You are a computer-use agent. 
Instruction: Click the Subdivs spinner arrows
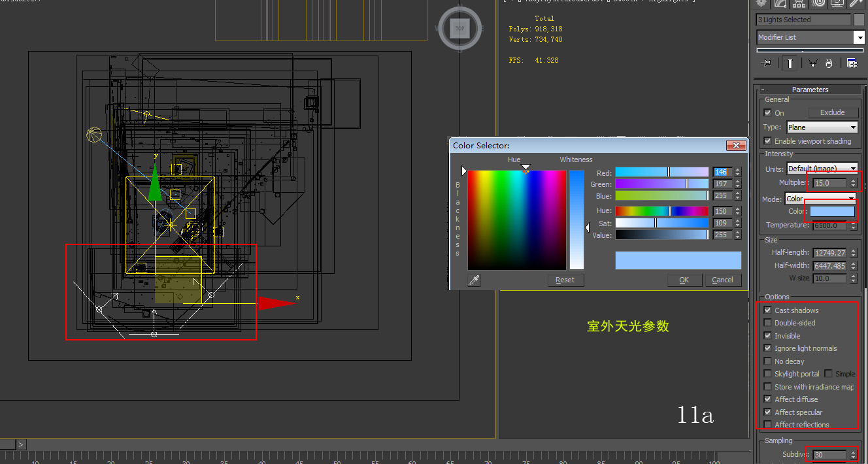pos(853,455)
